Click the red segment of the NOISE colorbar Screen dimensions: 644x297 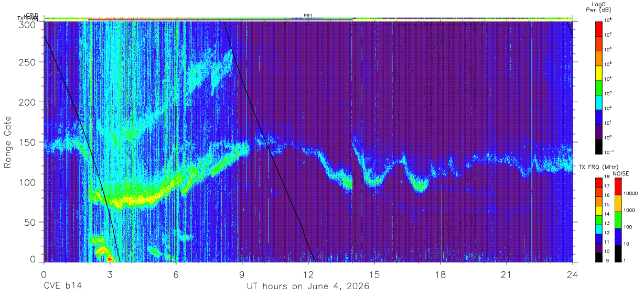click(618, 186)
